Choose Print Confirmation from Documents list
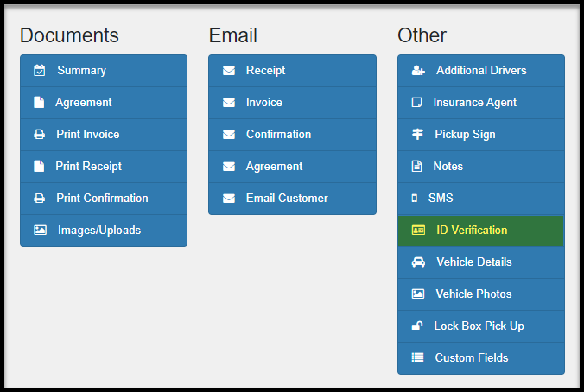Screen dimensions: 584x392 coord(104,199)
